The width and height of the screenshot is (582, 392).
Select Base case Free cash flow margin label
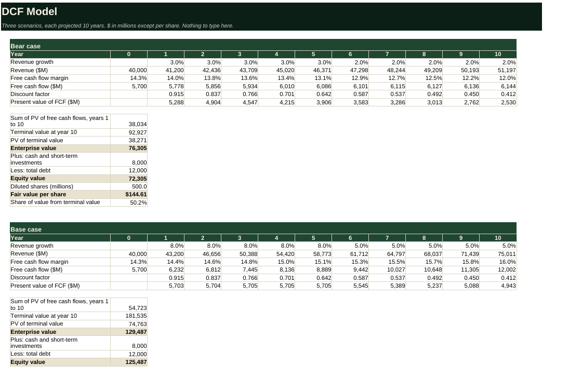60,262
